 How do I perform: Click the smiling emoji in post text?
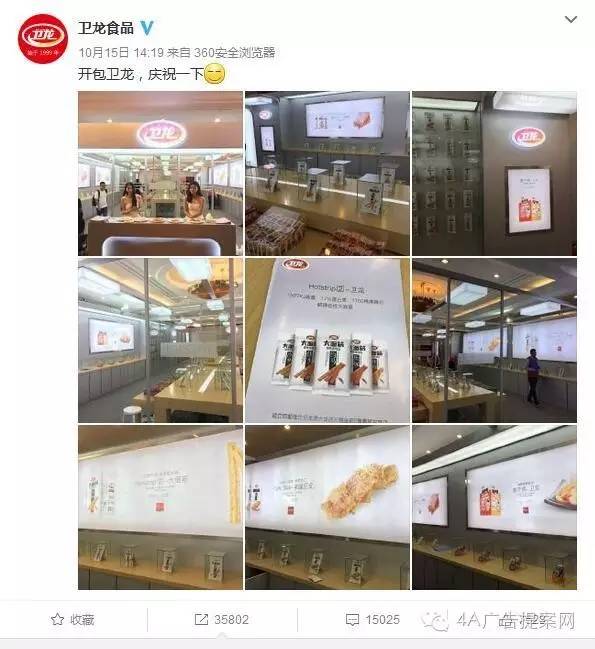214,74
